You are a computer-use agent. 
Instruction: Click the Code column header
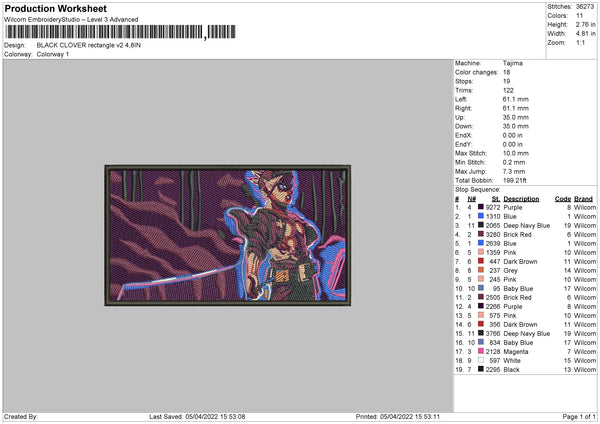[x=562, y=199]
